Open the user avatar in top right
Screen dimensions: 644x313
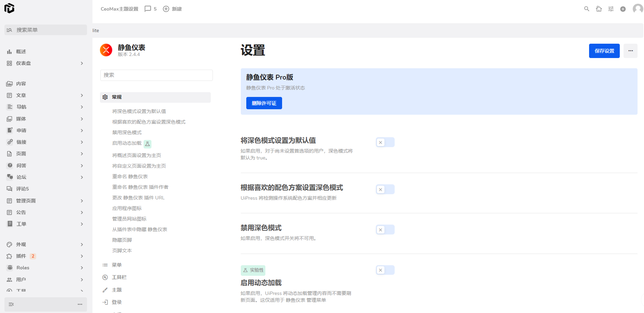pos(637,9)
